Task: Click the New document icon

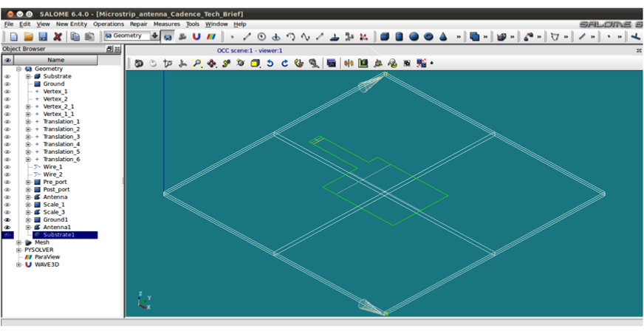Action: tap(13, 36)
